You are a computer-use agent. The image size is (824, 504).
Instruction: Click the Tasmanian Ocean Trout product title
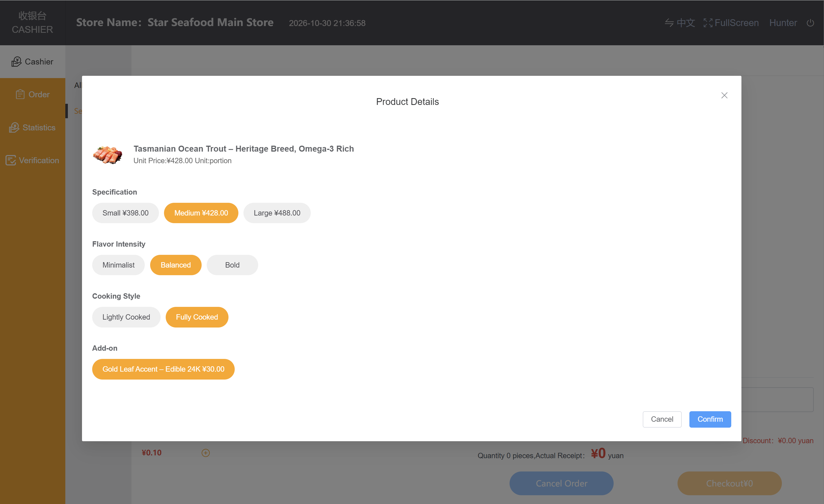point(243,148)
